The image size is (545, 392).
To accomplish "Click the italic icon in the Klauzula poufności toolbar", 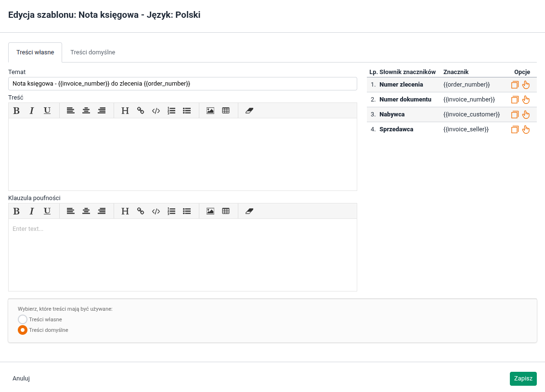I will (32, 211).
